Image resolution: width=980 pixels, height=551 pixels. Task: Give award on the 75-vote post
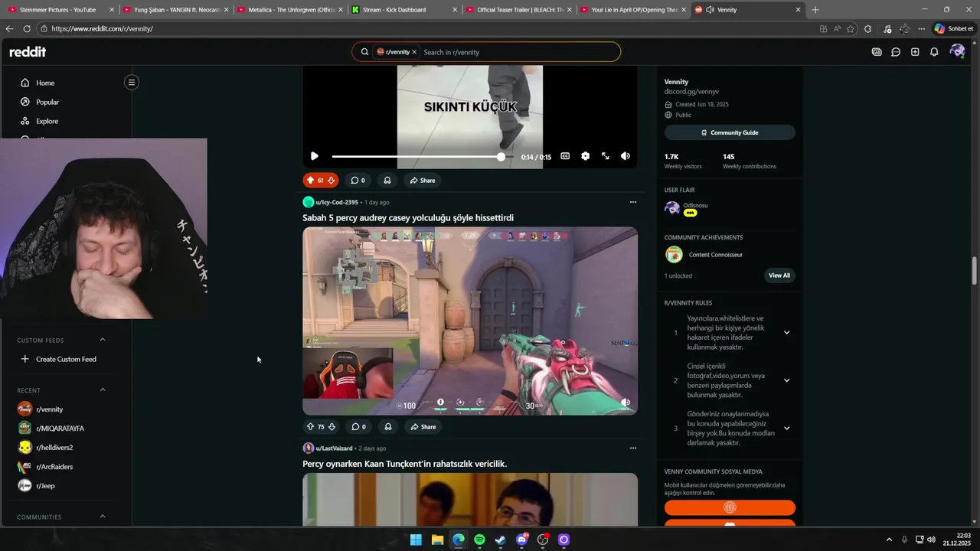coord(387,427)
